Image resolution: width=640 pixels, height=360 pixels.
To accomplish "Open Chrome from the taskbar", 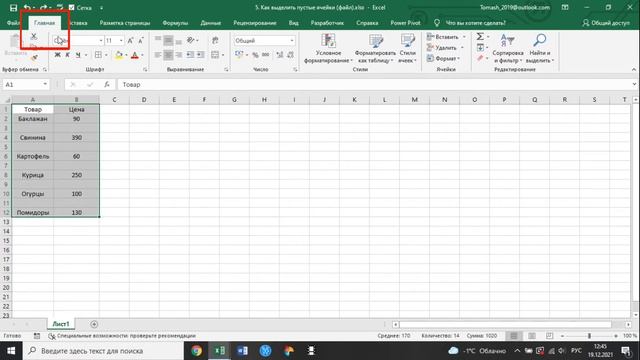I will 197,351.
